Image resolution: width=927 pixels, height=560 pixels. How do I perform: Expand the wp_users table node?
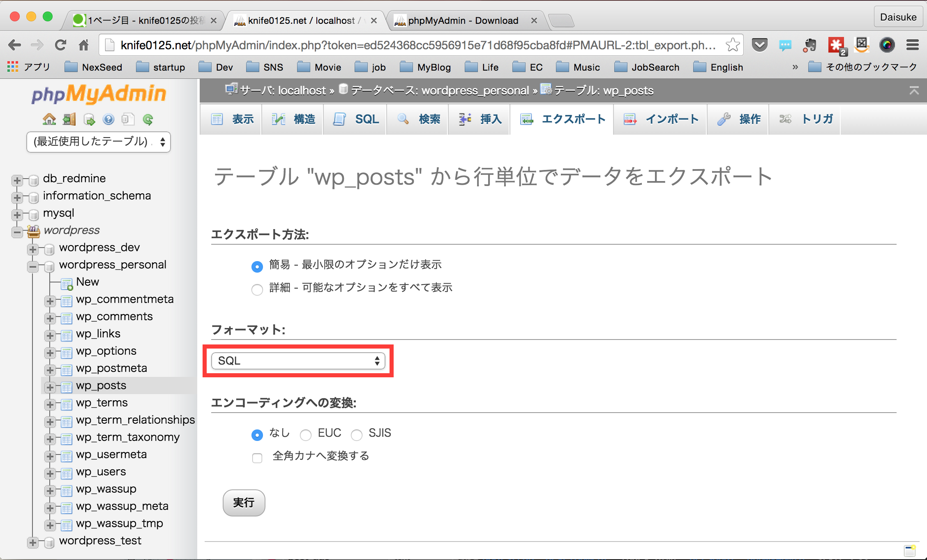(50, 473)
